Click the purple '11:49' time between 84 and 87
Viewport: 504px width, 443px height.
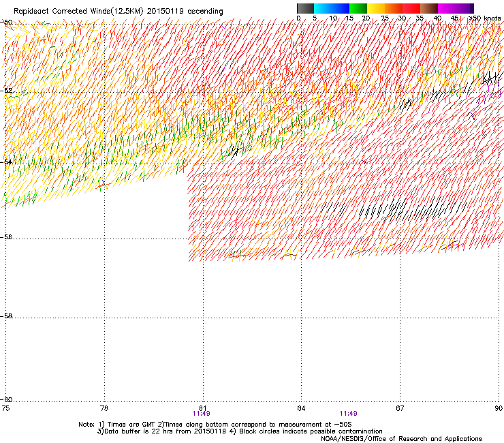pyautogui.click(x=349, y=414)
